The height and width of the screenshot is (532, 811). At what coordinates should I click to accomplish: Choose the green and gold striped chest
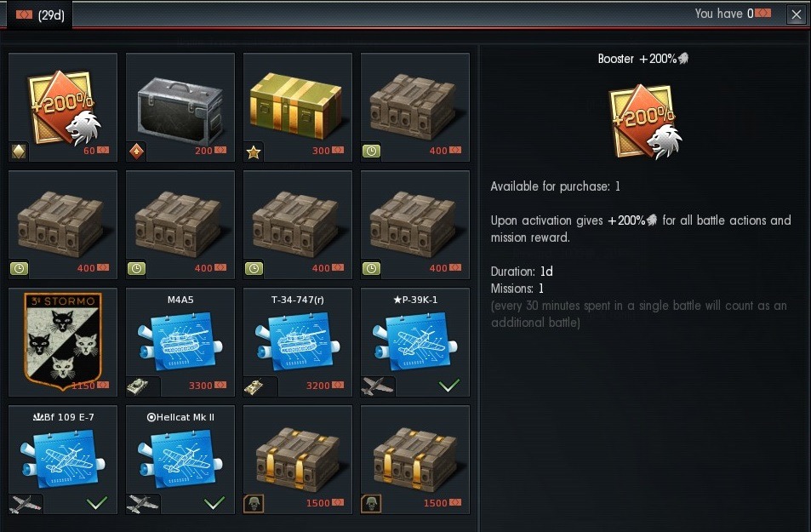tap(298, 107)
